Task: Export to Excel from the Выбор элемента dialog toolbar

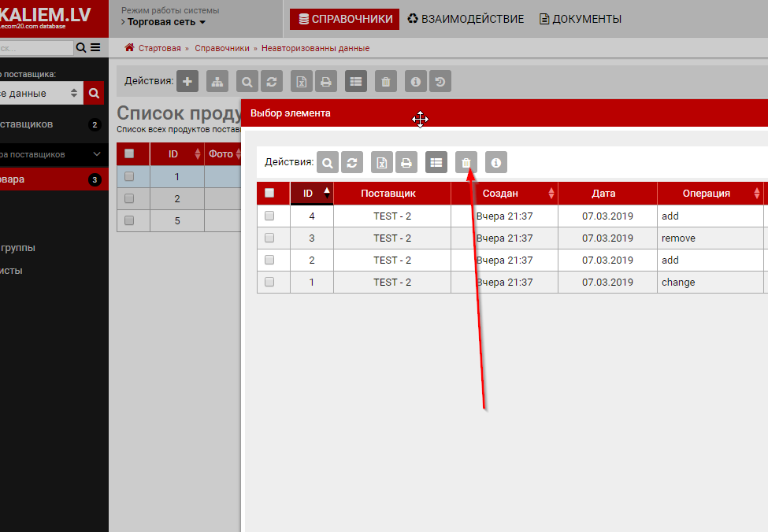Action: click(x=382, y=163)
